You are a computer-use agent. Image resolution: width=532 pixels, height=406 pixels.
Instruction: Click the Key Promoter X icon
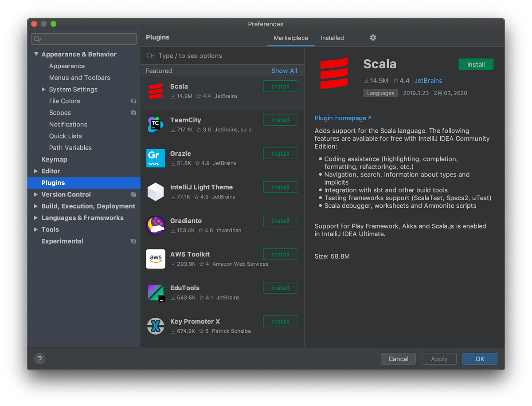156,326
